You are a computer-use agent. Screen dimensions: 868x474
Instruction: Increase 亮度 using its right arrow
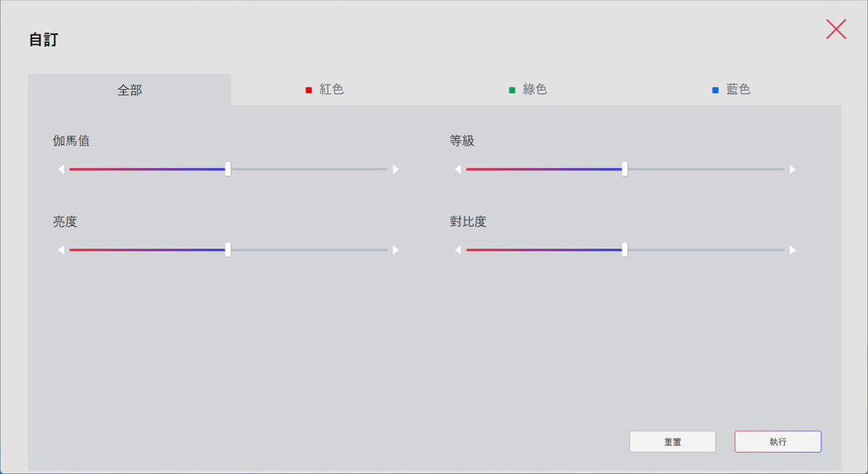pyautogui.click(x=396, y=250)
